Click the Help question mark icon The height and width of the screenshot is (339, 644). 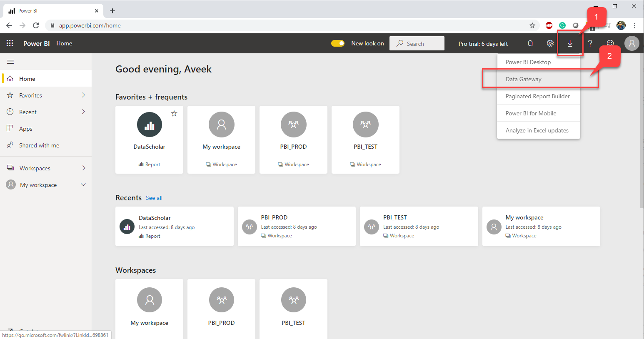590,43
